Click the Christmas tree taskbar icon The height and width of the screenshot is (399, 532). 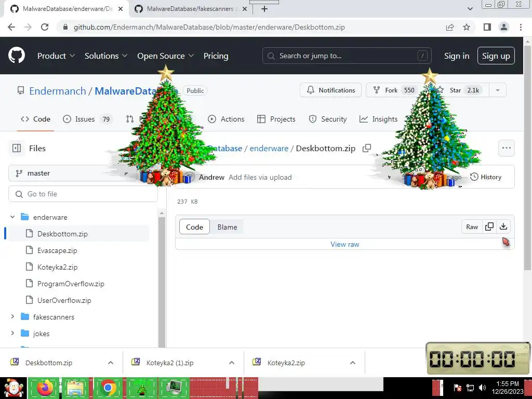pos(141,388)
